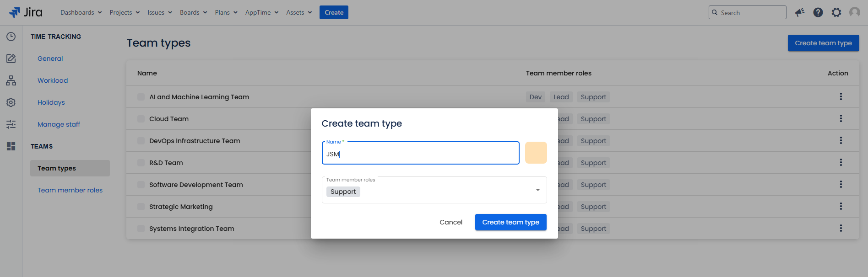The height and width of the screenshot is (277, 868).
Task: Pick the team color swatch
Action: (x=536, y=153)
